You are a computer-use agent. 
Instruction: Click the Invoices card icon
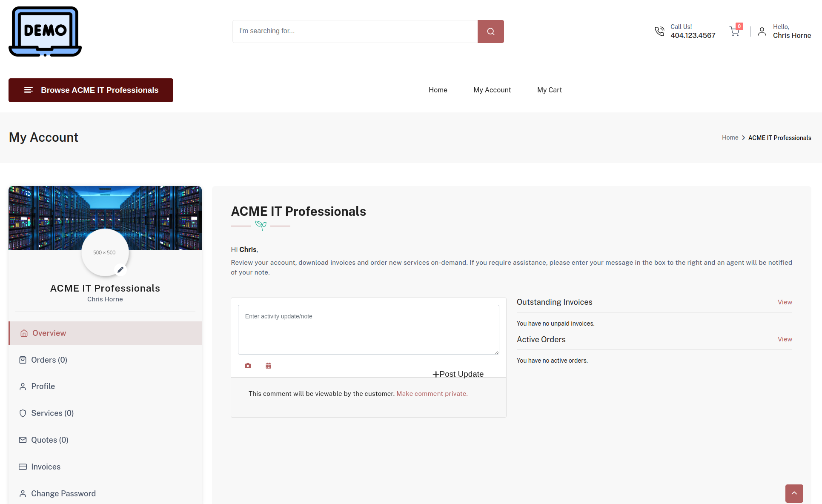[23, 467]
